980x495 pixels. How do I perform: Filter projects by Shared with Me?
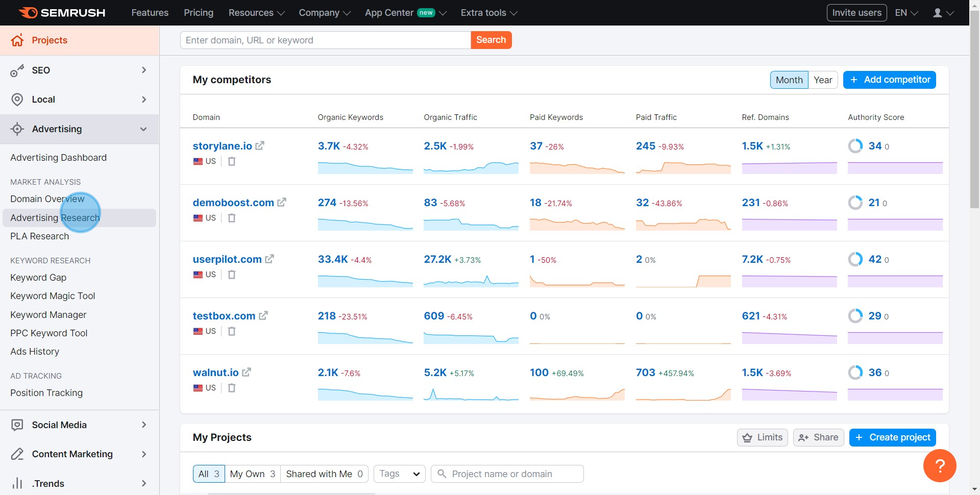tap(324, 474)
